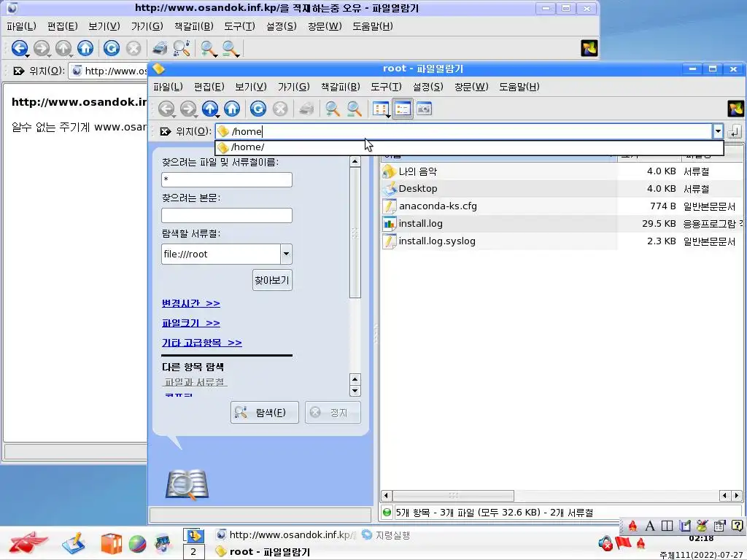Click the /home location input field
Screen dimensions: 747x560
(x=464, y=131)
